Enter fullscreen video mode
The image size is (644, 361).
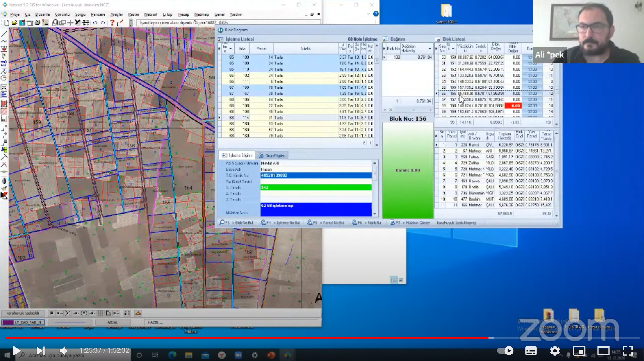point(628,350)
